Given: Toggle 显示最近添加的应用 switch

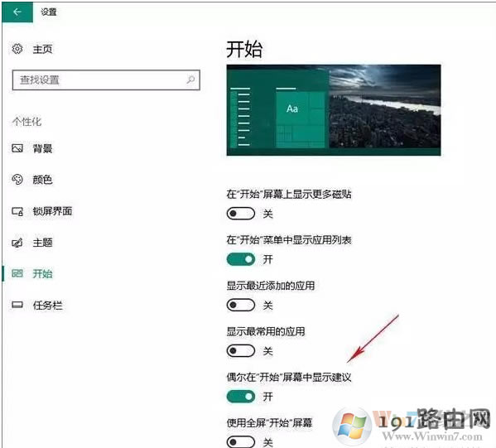Looking at the screenshot, I should [x=241, y=306].
